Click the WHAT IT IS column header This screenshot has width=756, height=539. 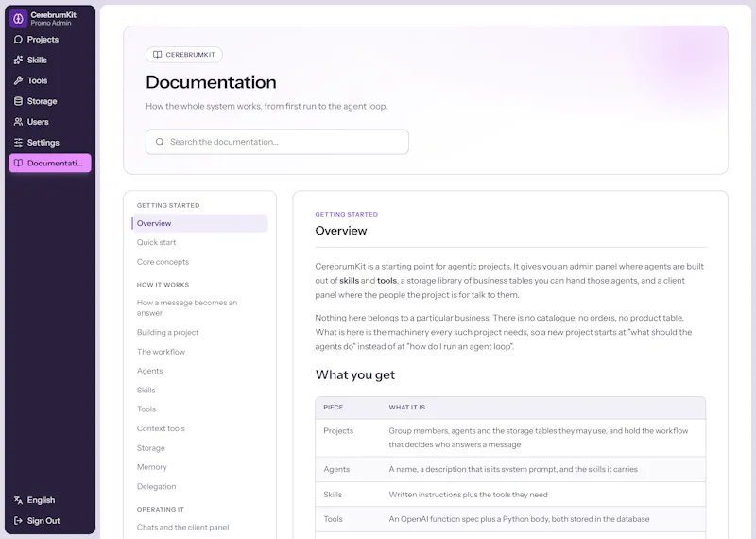point(407,408)
